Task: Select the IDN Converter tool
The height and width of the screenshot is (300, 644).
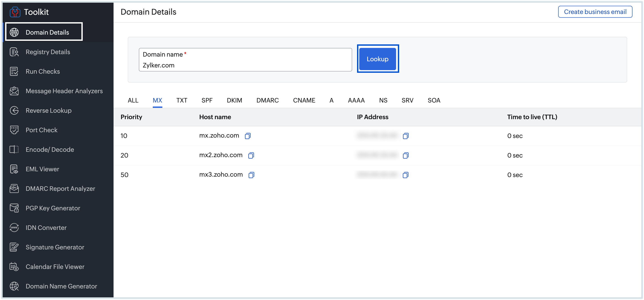Action: [46, 227]
